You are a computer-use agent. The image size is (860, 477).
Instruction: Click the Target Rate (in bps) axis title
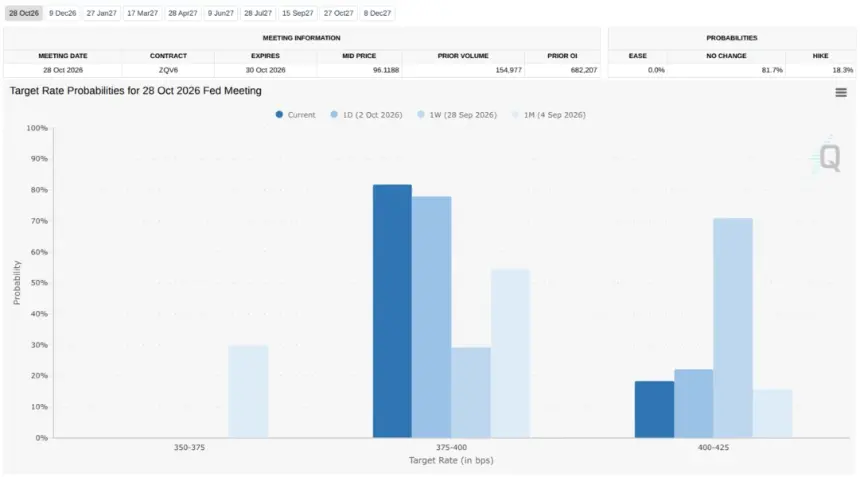point(451,461)
